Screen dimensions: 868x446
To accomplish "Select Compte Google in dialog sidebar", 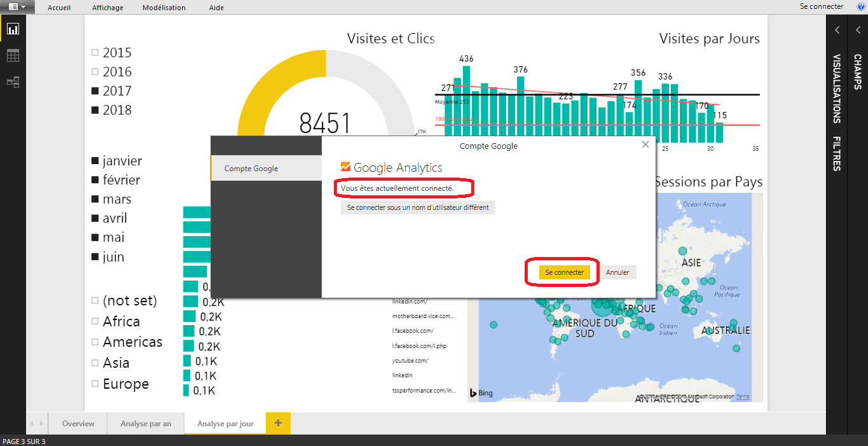I will (x=266, y=169).
